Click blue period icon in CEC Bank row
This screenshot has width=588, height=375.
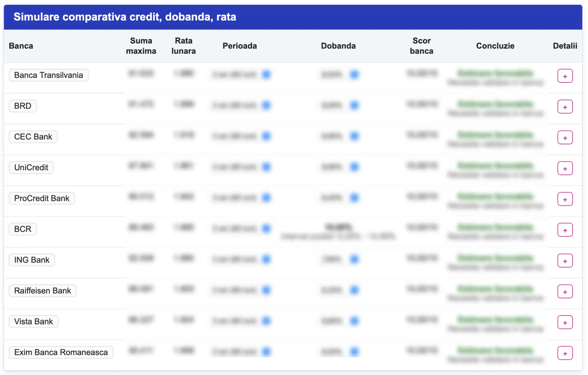click(266, 136)
